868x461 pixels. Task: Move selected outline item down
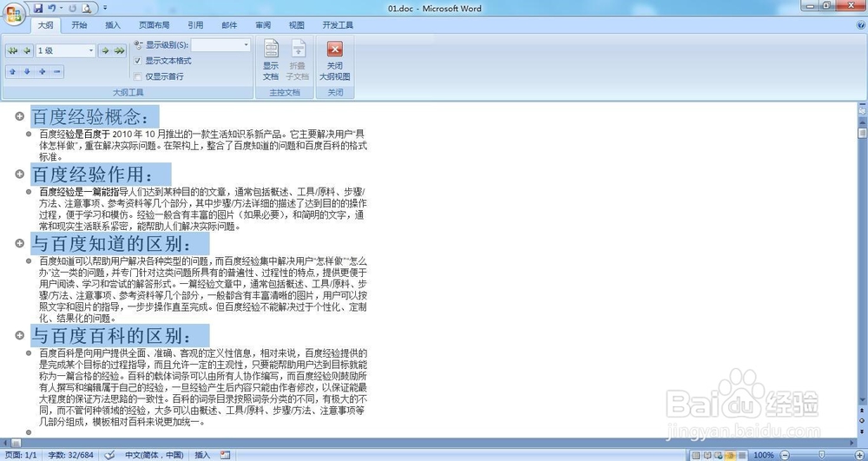tap(27, 72)
